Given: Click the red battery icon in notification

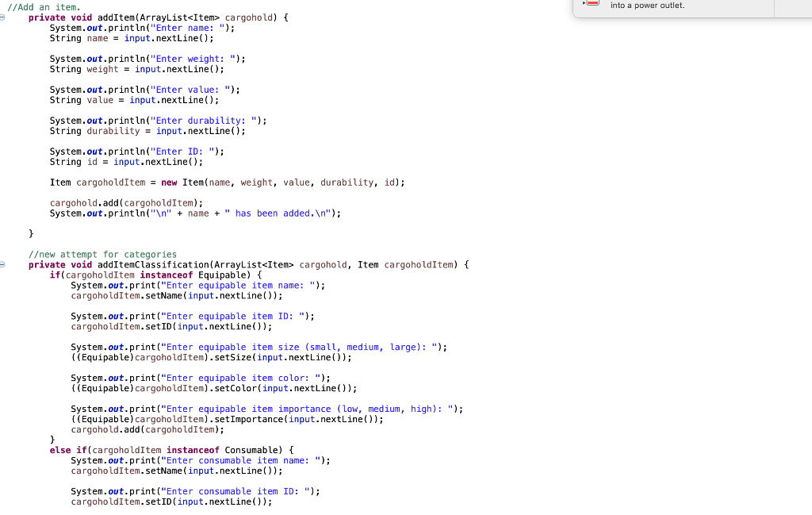Looking at the screenshot, I should point(592,3).
